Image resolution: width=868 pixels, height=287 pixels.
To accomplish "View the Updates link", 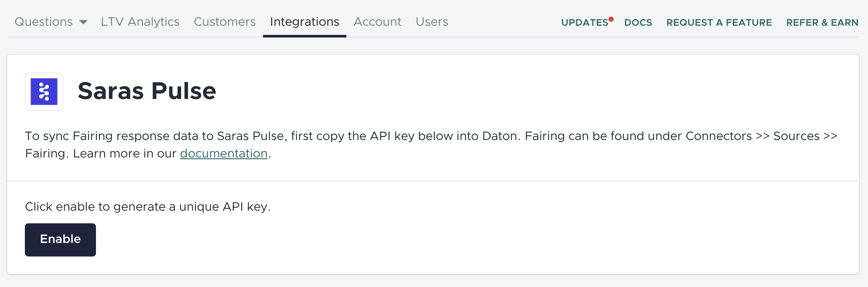I will point(584,23).
